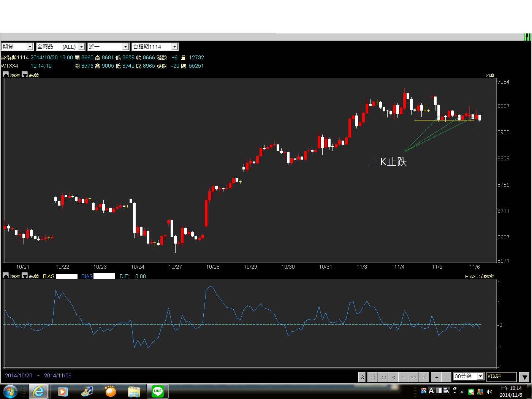Page forward with >> button
This screenshot has height=399, width=532.
[414, 377]
